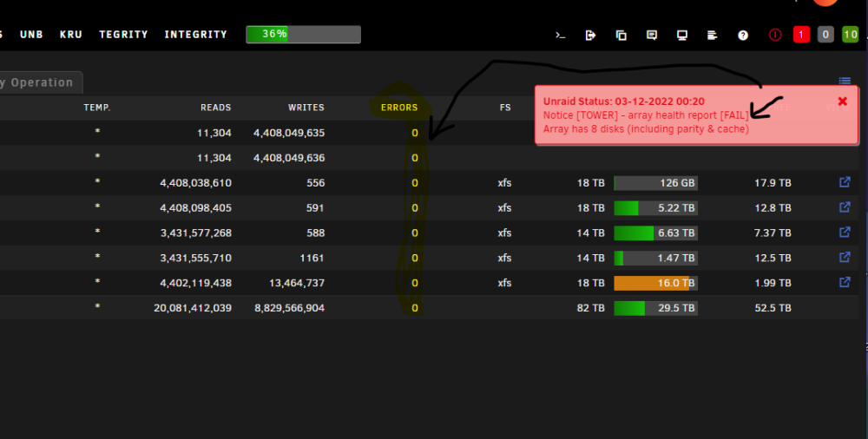Click the ERRORS column header

[399, 108]
